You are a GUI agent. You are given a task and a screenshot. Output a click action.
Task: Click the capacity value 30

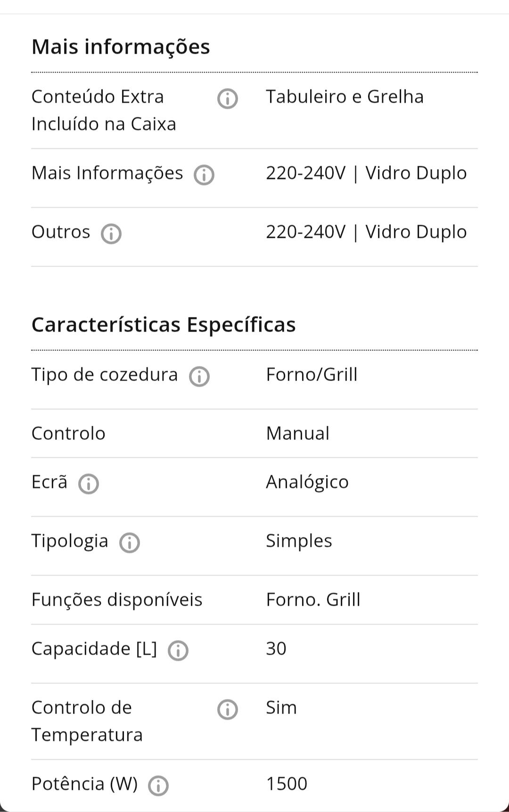[x=276, y=649]
